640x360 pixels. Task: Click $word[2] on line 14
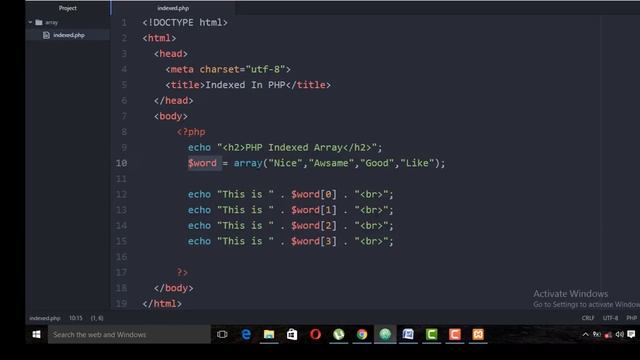point(314,225)
